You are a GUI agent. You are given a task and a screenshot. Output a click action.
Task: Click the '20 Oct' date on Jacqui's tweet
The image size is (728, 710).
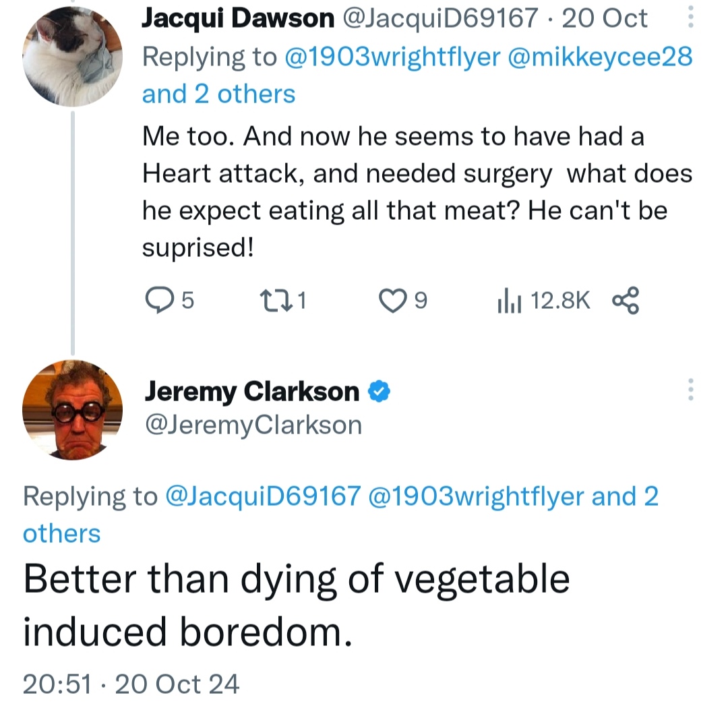[x=604, y=18]
